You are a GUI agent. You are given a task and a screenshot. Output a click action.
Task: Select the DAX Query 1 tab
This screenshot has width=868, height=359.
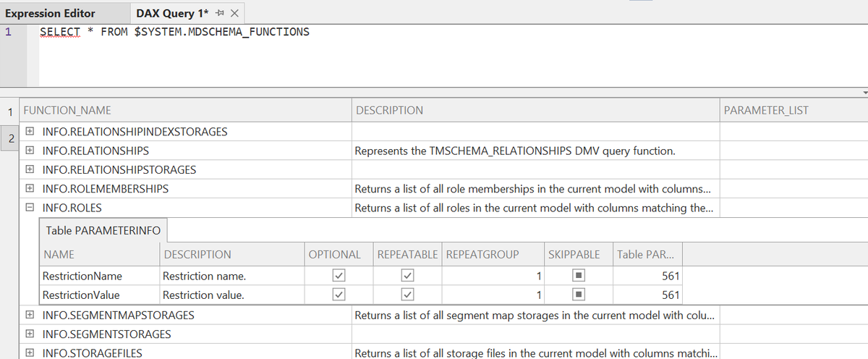coord(173,13)
